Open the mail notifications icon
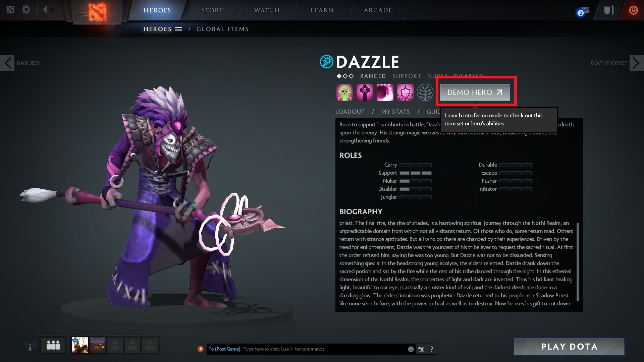644x362 pixels. [x=583, y=11]
